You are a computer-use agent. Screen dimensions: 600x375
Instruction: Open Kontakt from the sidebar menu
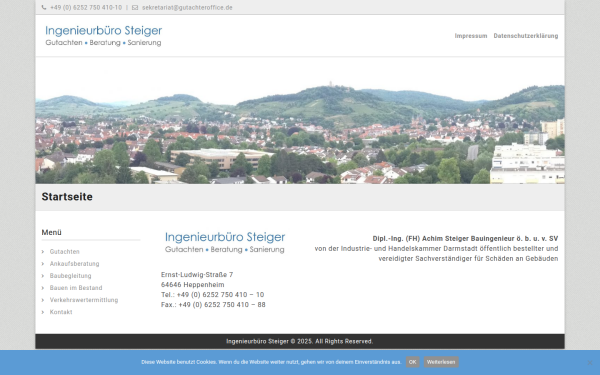pyautogui.click(x=61, y=312)
